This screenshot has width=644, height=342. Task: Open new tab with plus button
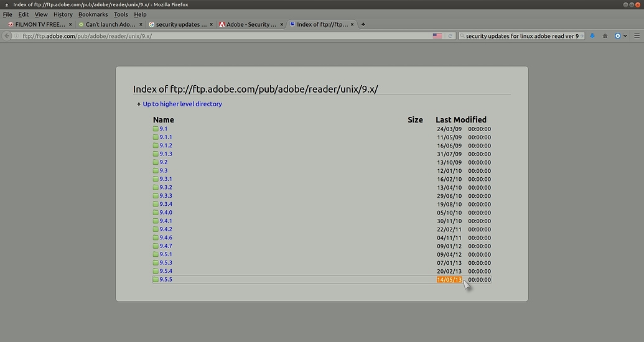click(363, 25)
